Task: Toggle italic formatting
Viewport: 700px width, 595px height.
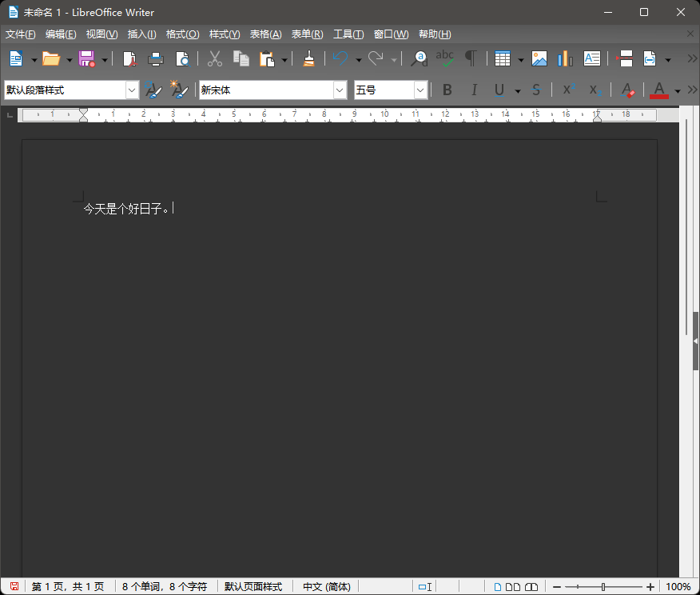Action: [474, 90]
